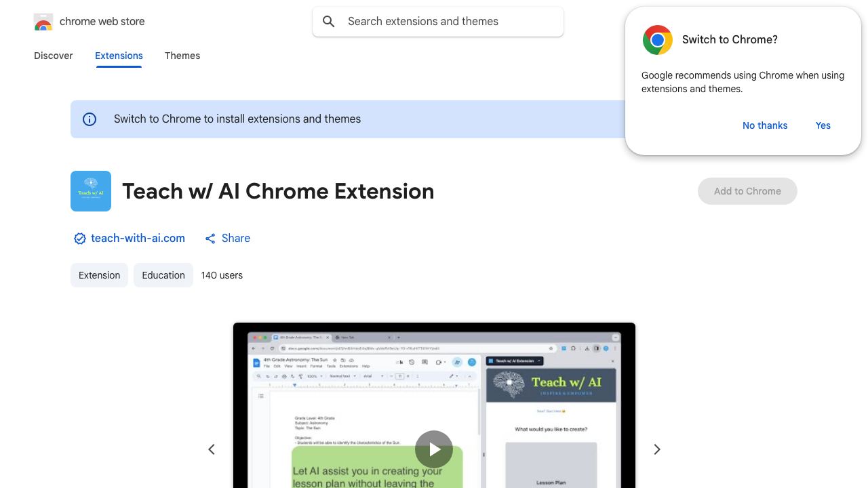
Task: Play the extension preview video
Action: (434, 449)
